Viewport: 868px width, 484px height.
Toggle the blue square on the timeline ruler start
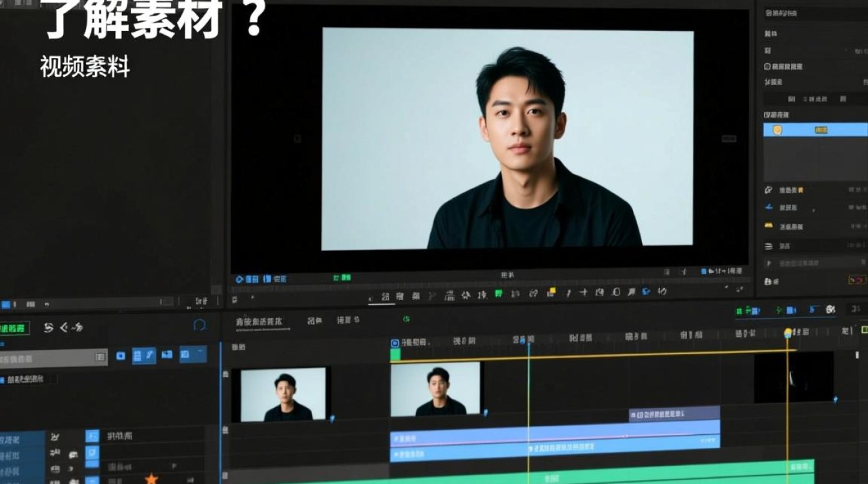click(395, 342)
